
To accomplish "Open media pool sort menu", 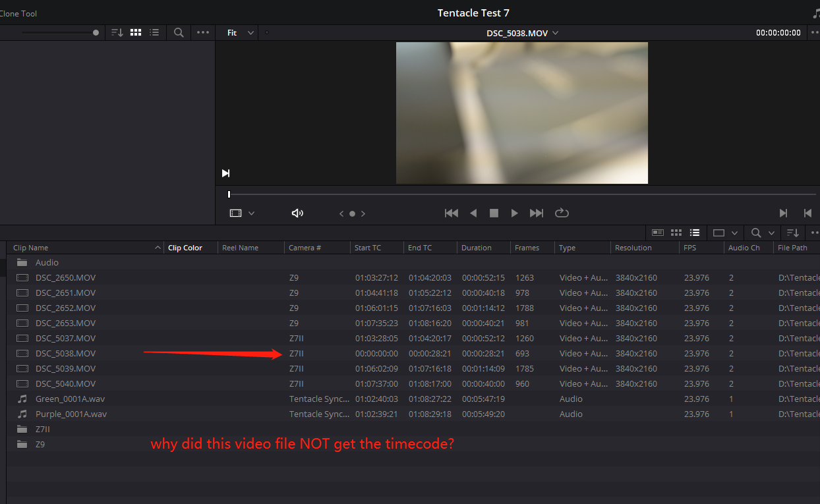I will [793, 233].
